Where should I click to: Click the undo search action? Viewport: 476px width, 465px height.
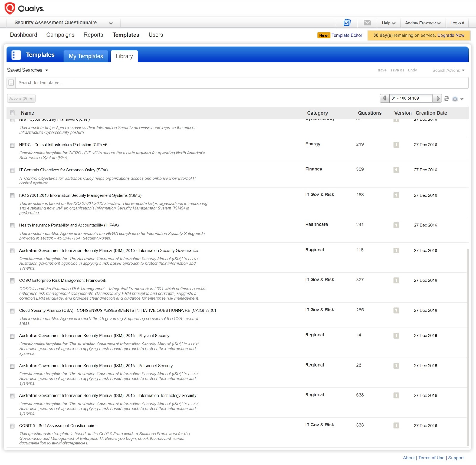click(413, 70)
